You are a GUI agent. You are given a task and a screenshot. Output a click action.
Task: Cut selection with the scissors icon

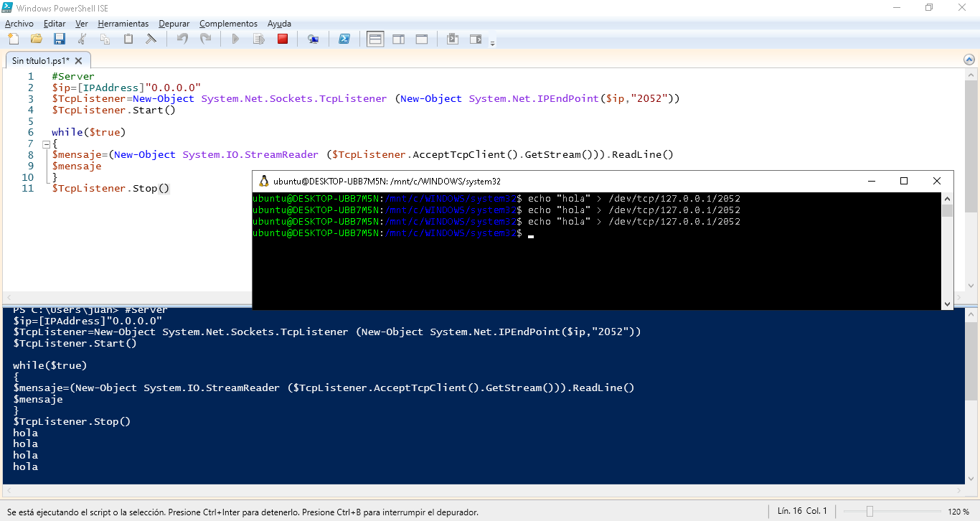pos(82,39)
